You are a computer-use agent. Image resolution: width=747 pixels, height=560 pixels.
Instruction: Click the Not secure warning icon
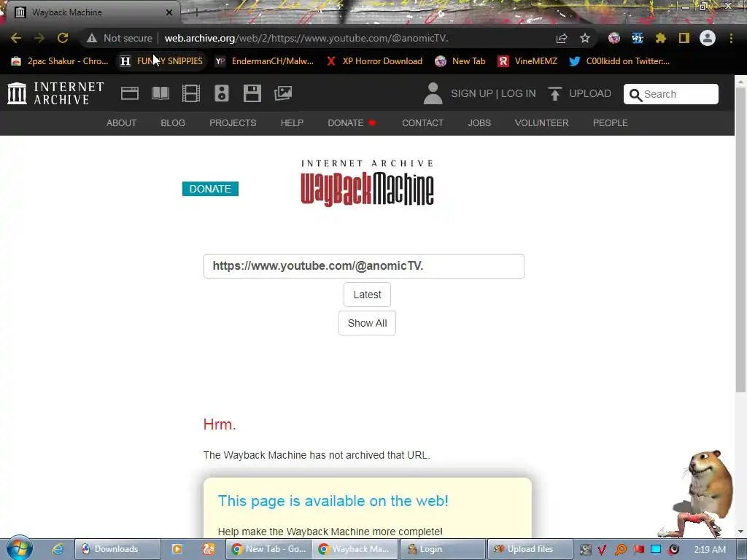pyautogui.click(x=92, y=38)
